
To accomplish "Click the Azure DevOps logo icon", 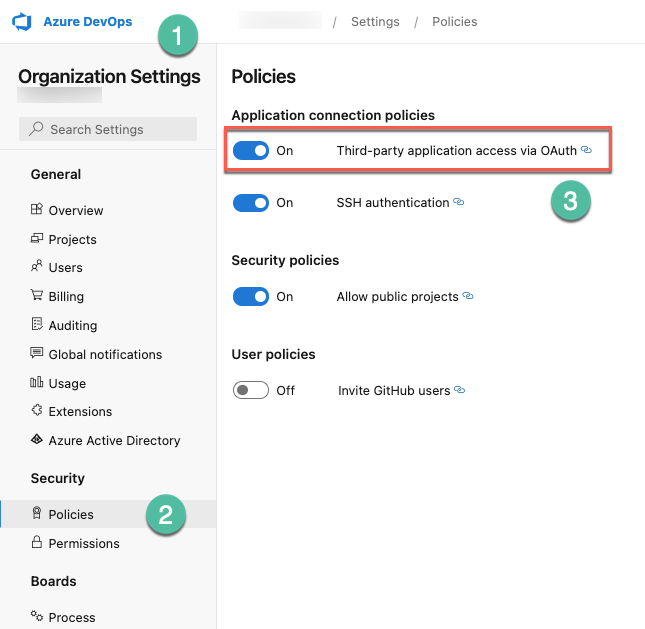I will pyautogui.click(x=22, y=21).
